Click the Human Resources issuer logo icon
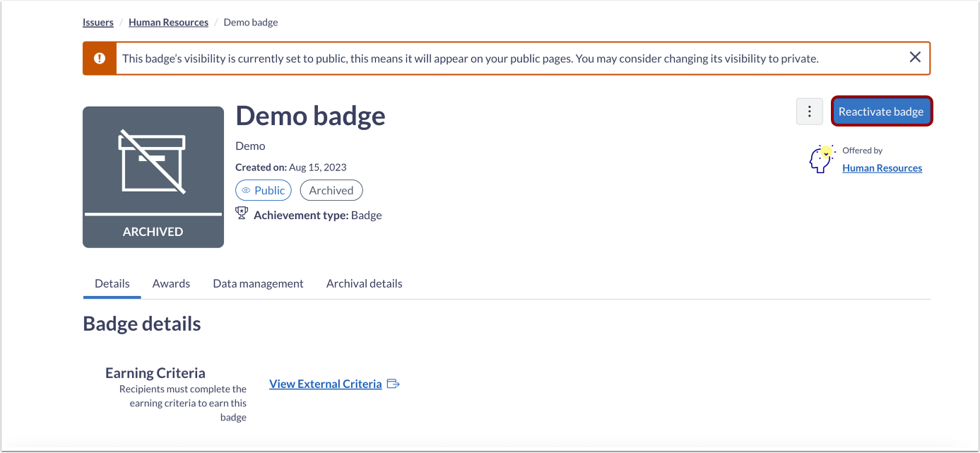The image size is (980, 453). [821, 158]
